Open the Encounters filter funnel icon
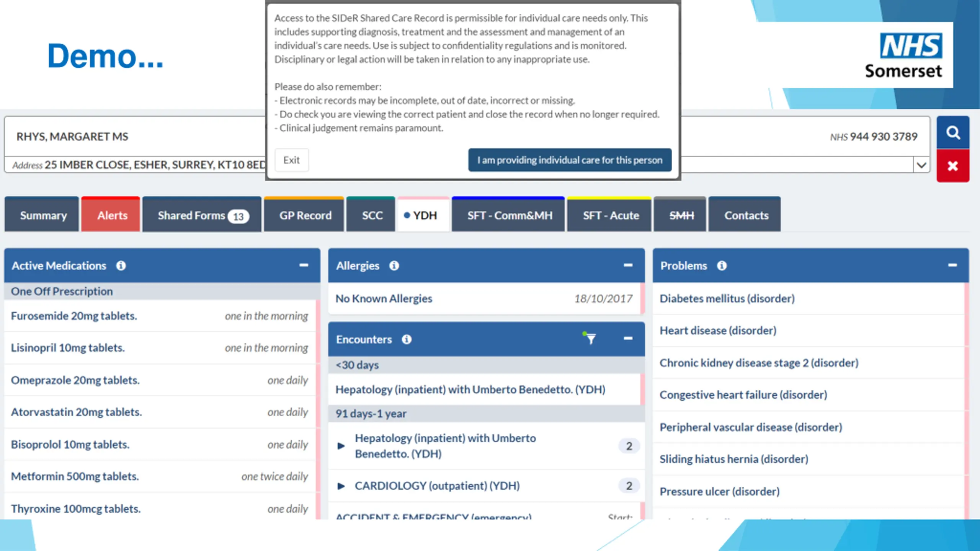 click(590, 339)
